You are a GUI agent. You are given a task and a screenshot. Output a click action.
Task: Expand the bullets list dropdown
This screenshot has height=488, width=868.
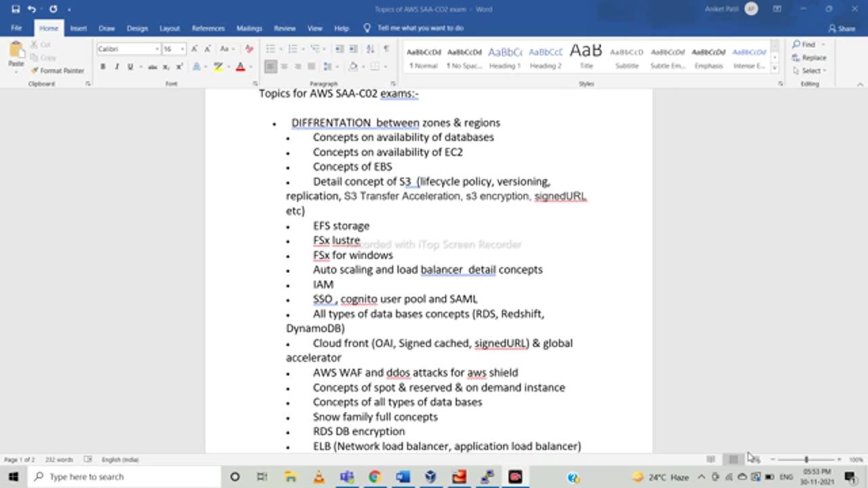click(x=279, y=49)
